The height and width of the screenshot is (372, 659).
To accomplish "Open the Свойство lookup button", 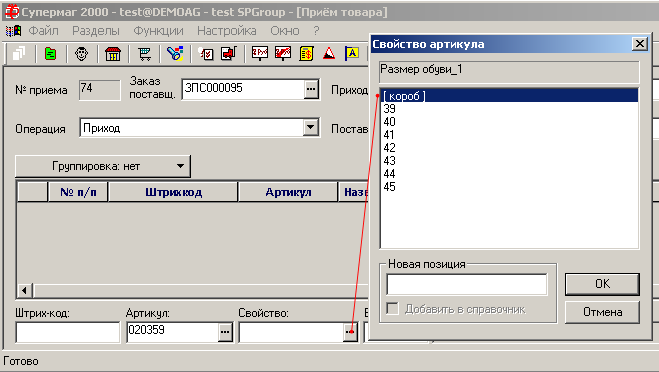I will (x=350, y=332).
